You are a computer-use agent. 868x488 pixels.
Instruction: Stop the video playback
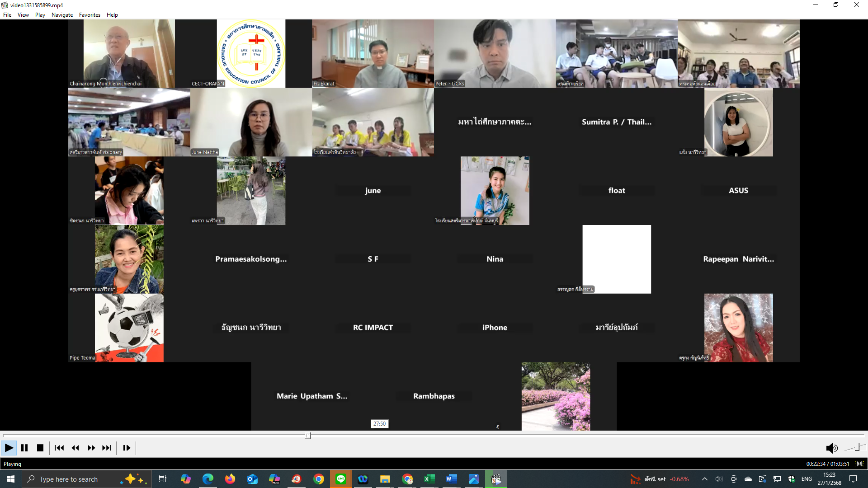(x=40, y=448)
